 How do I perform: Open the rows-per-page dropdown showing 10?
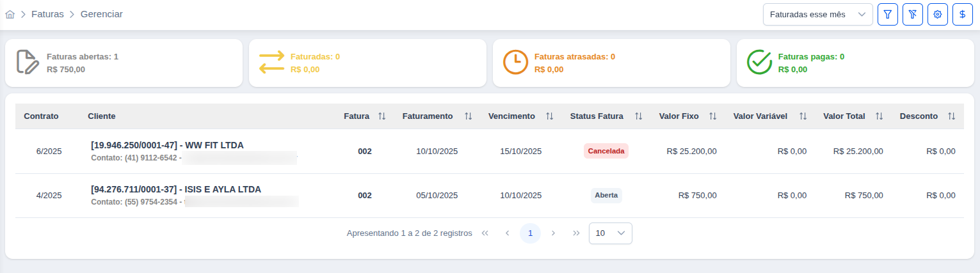click(x=610, y=233)
